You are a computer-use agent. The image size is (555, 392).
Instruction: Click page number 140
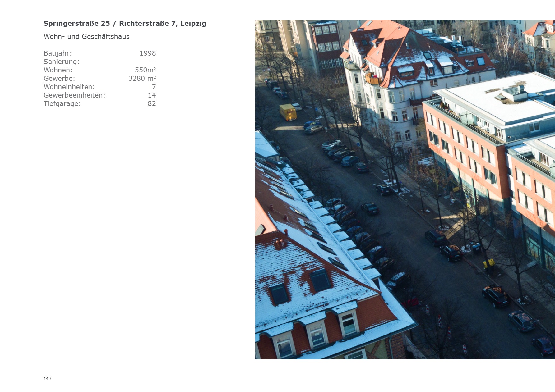point(47,378)
